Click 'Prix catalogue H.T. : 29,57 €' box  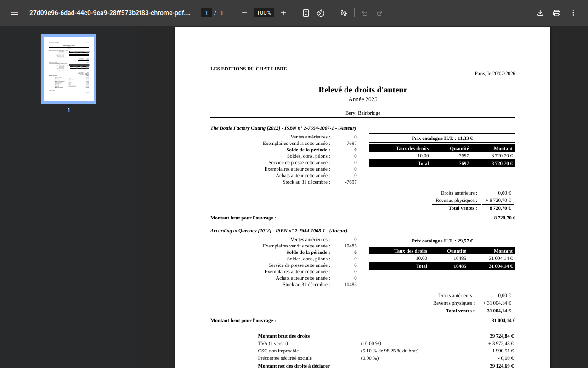(442, 241)
